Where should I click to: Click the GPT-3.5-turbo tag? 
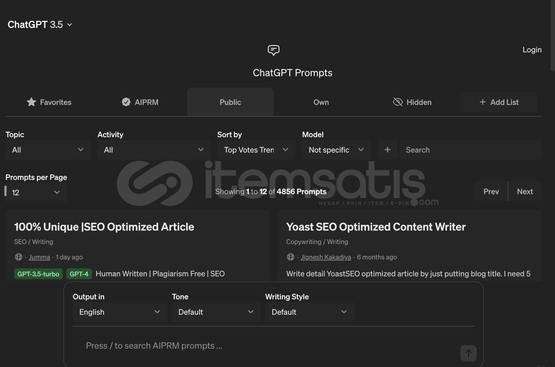click(x=38, y=274)
